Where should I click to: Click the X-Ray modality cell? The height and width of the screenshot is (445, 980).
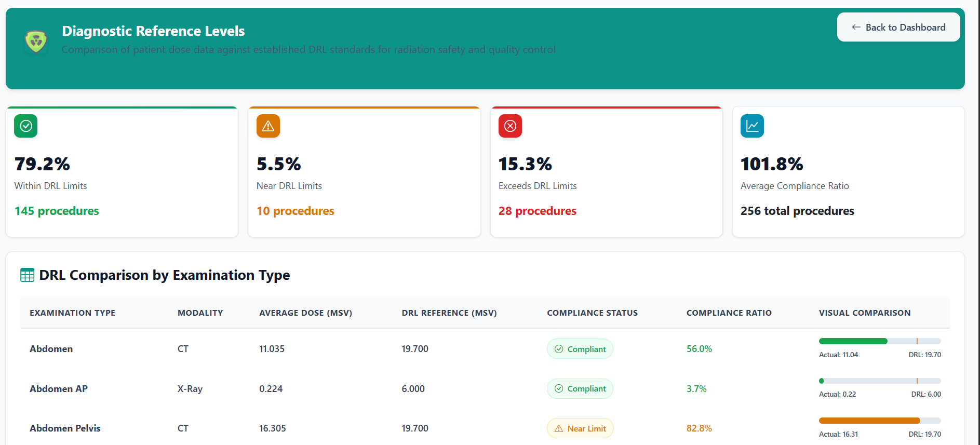point(190,388)
